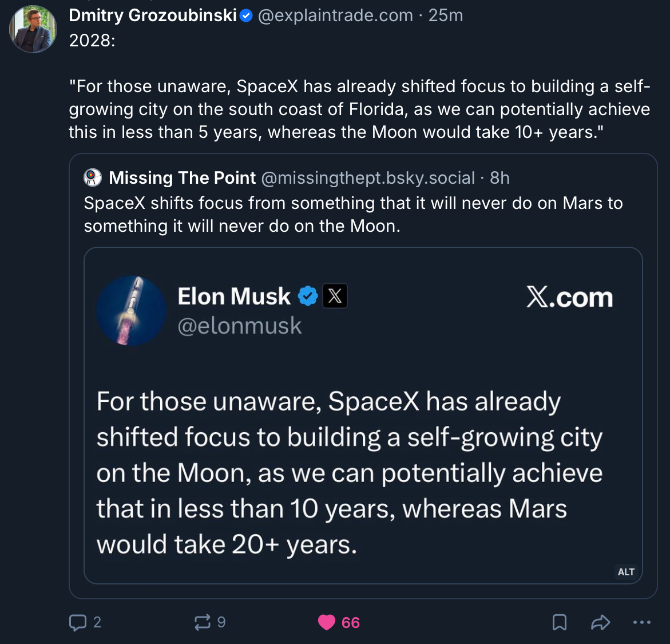Click the 8h quoted post timestamp
The image size is (670, 644).
tap(499, 178)
